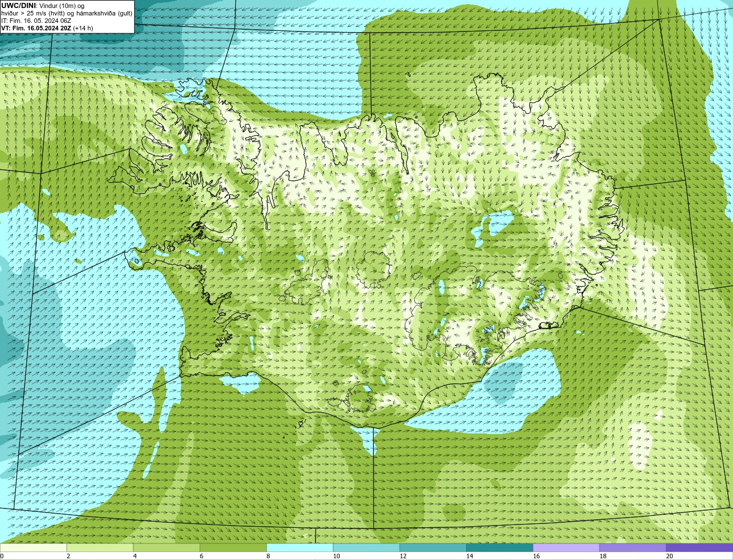Click the palest 0–2 m/s legend swatch
Image resolution: width=733 pixels, height=560 pixels.
(x=33, y=548)
